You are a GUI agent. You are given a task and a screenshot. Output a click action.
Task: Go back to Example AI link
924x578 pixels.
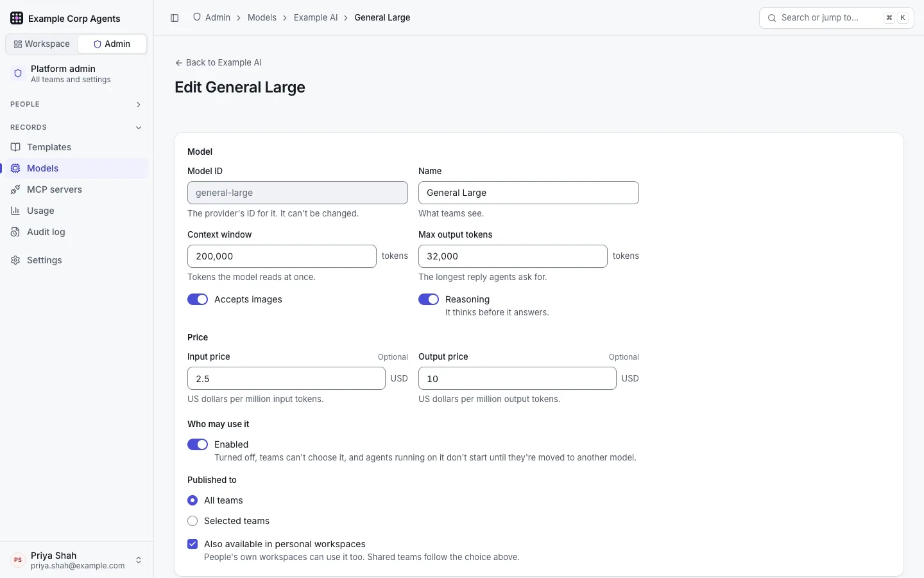218,62
